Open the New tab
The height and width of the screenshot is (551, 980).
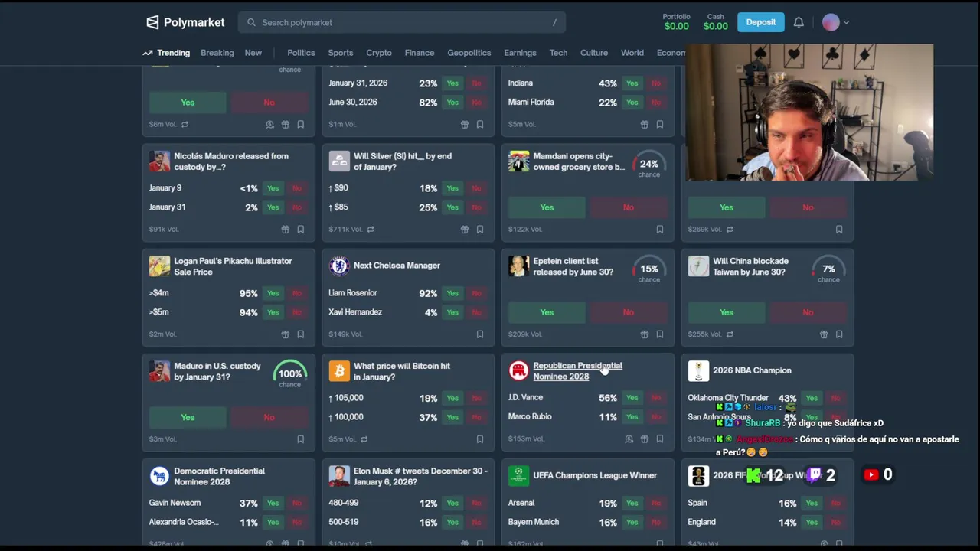253,53
